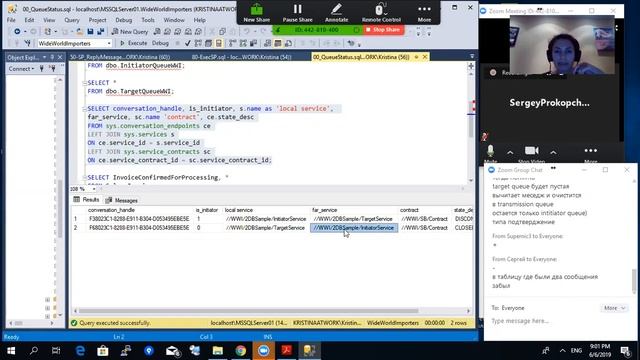Choose the chat recipient Everyone selector
Viewport: 640px width, 360px height.
coord(513,308)
